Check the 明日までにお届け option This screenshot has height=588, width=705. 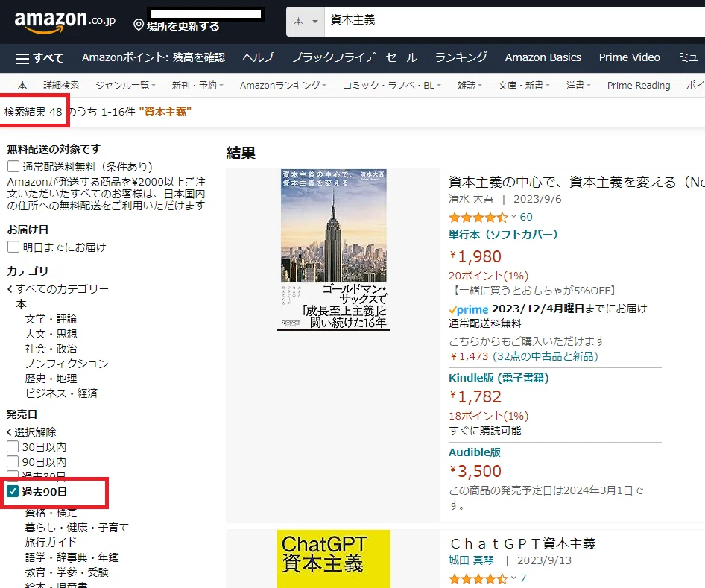click(x=13, y=247)
